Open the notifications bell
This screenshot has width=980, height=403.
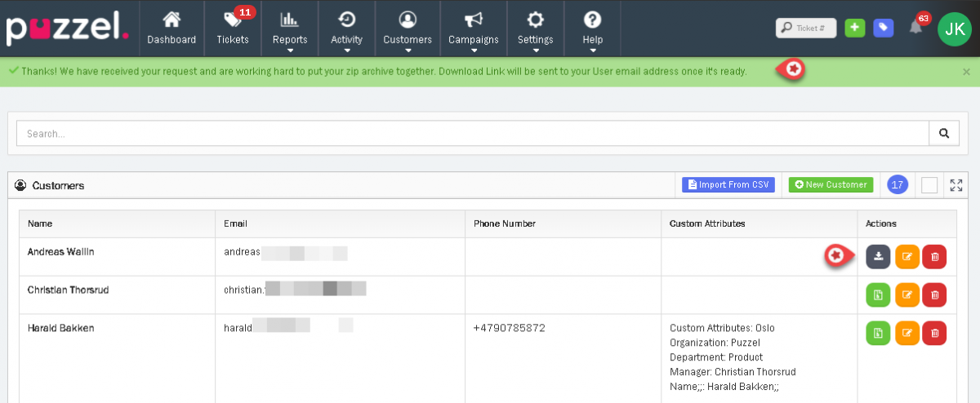[x=915, y=28]
